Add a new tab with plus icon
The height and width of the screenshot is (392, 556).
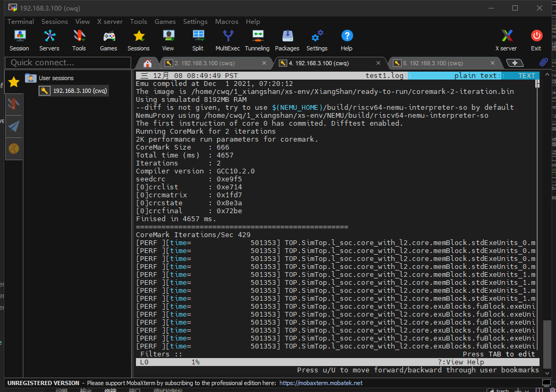(x=515, y=63)
